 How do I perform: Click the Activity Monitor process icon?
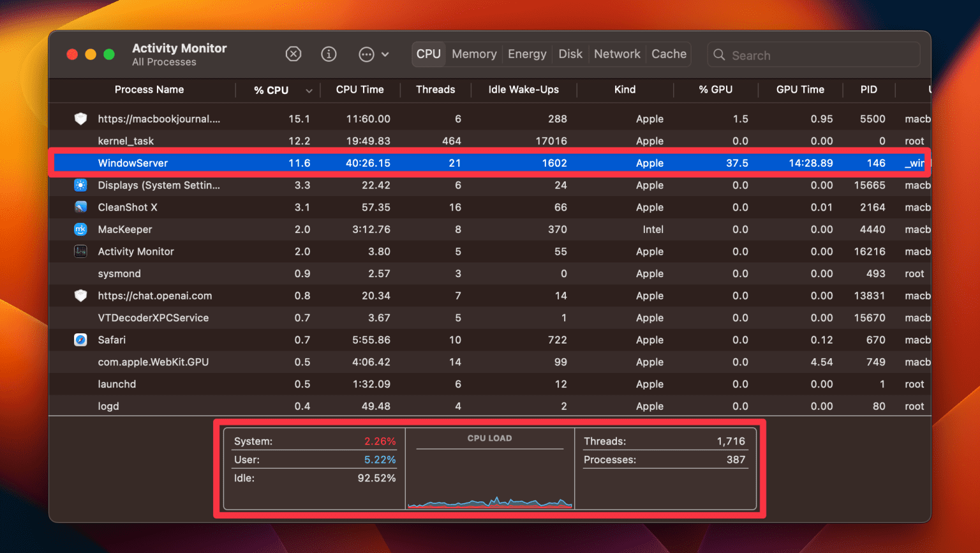pos(80,251)
